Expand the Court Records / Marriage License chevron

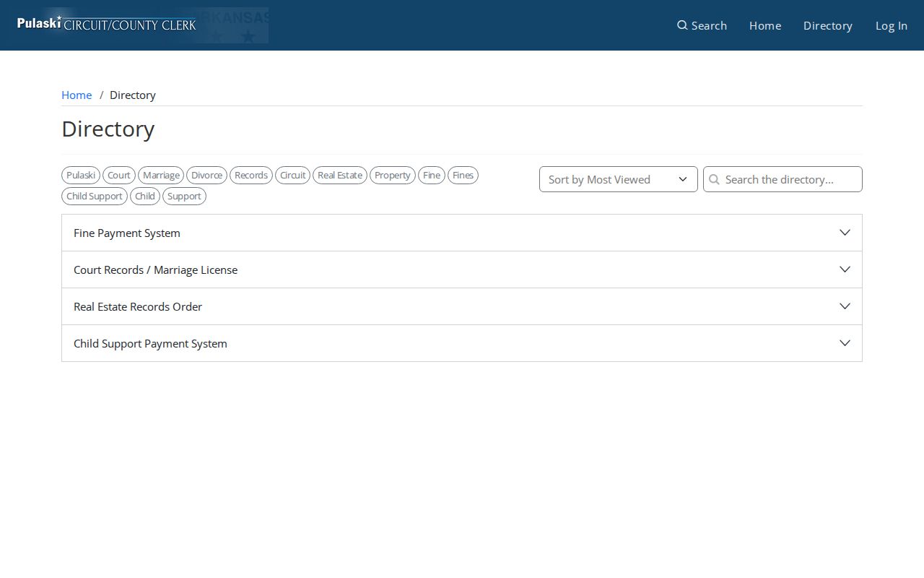point(845,269)
